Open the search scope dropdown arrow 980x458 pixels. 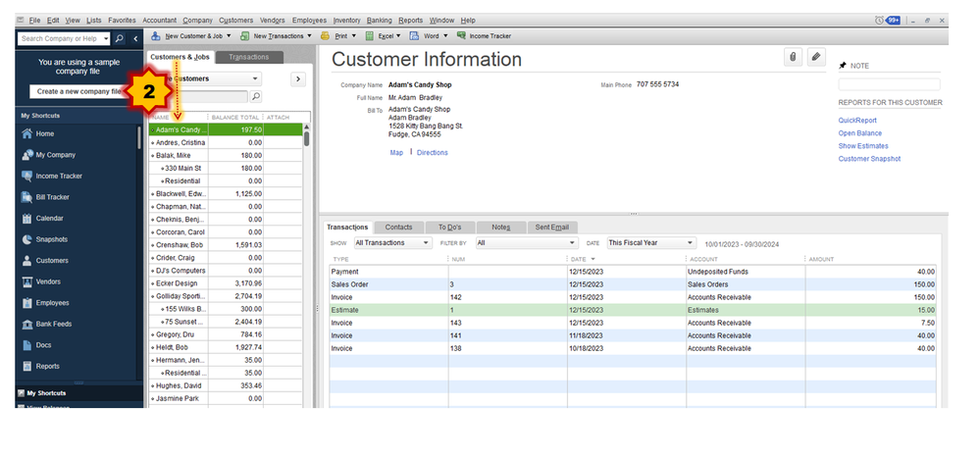click(x=106, y=39)
